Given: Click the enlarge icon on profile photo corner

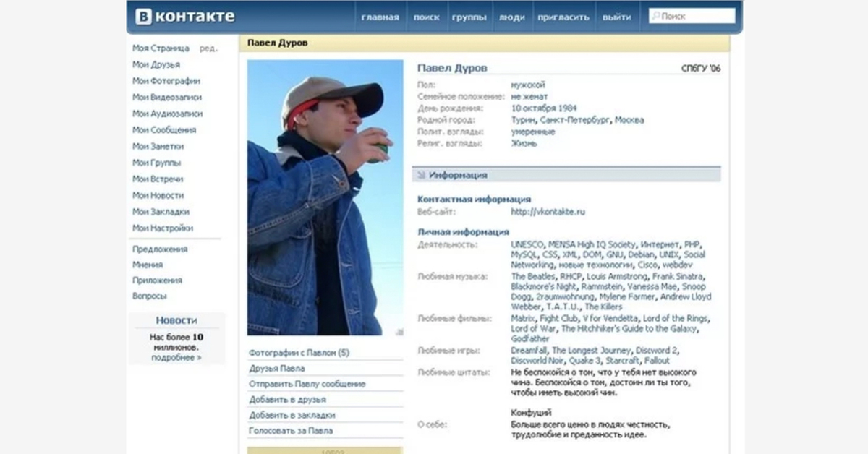Looking at the screenshot, I should 399,332.
